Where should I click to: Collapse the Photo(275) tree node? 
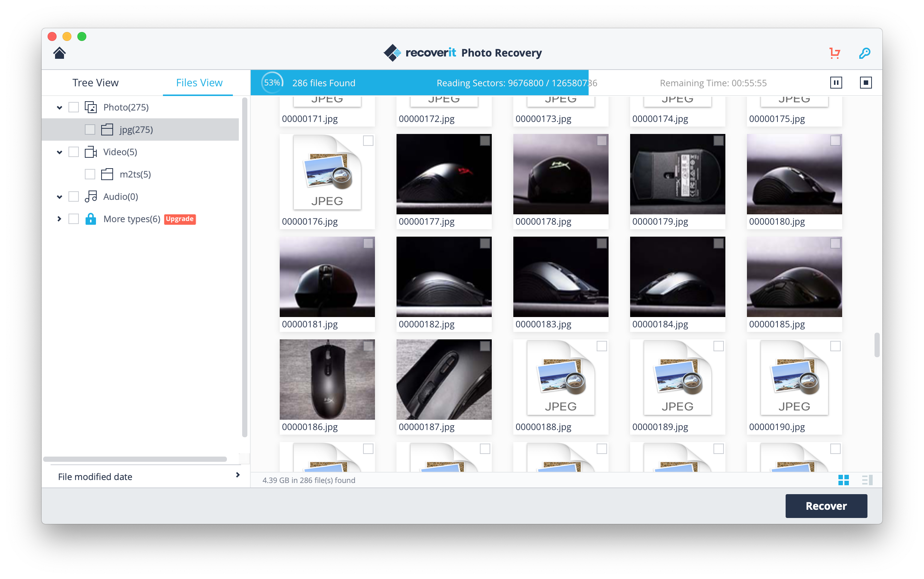59,108
